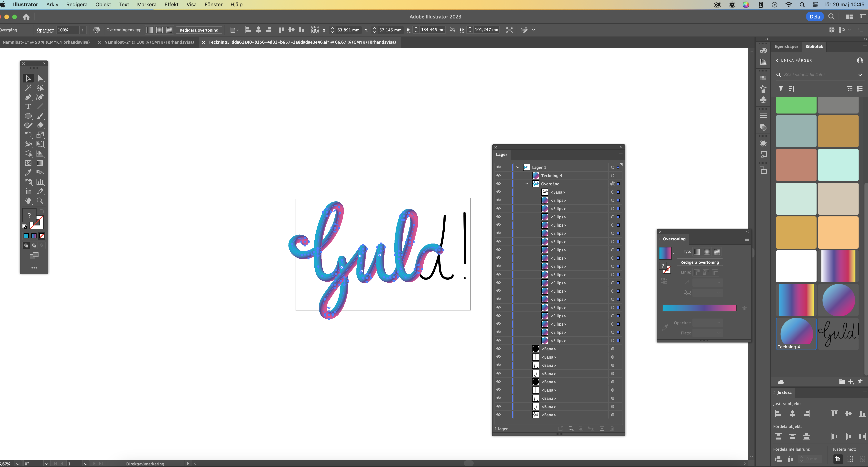Select the Zoom tool
The width and height of the screenshot is (868, 467).
[x=40, y=201]
